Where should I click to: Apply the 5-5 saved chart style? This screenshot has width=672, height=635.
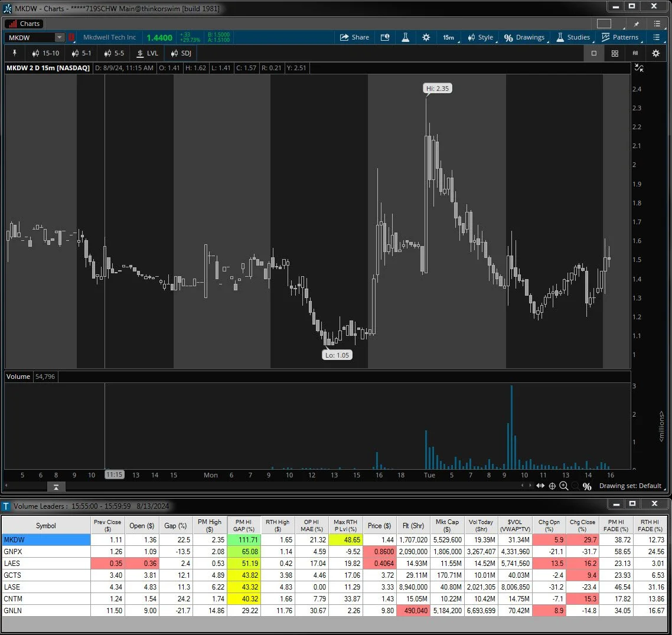click(x=114, y=53)
